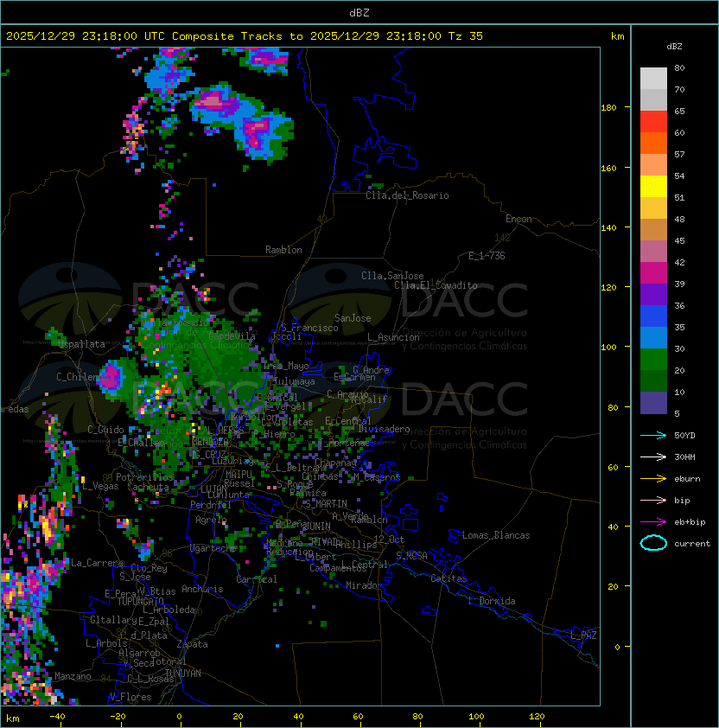Click legend value '65'

click(x=679, y=111)
